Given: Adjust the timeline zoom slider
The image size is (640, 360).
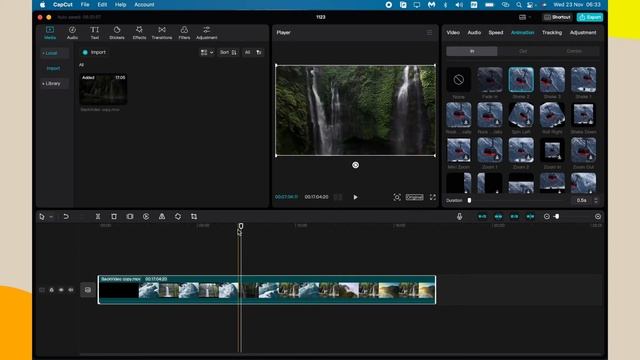Looking at the screenshot, I should tap(556, 217).
